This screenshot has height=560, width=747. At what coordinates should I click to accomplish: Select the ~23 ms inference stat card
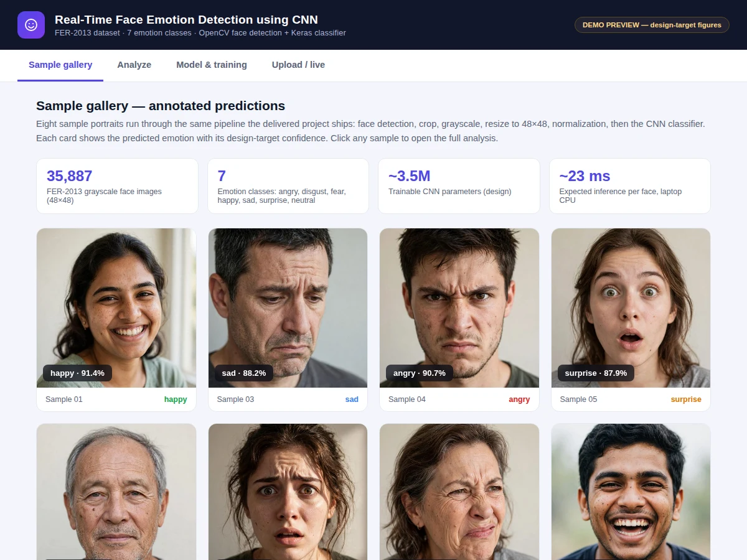click(x=630, y=186)
